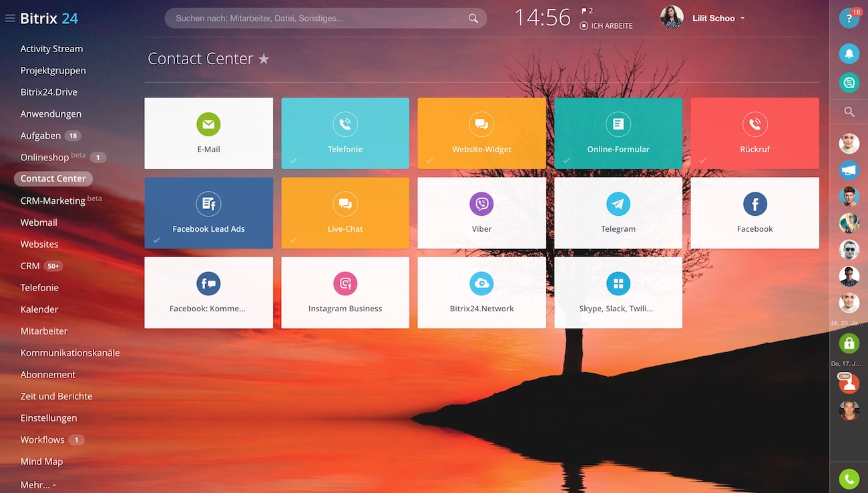Click the green phone call button
The height and width of the screenshot is (493, 868).
(x=849, y=478)
